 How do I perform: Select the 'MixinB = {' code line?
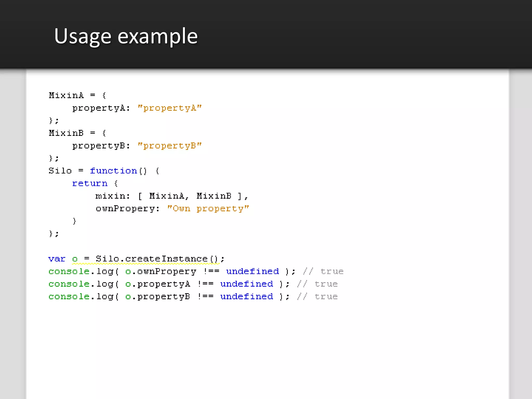click(77, 133)
